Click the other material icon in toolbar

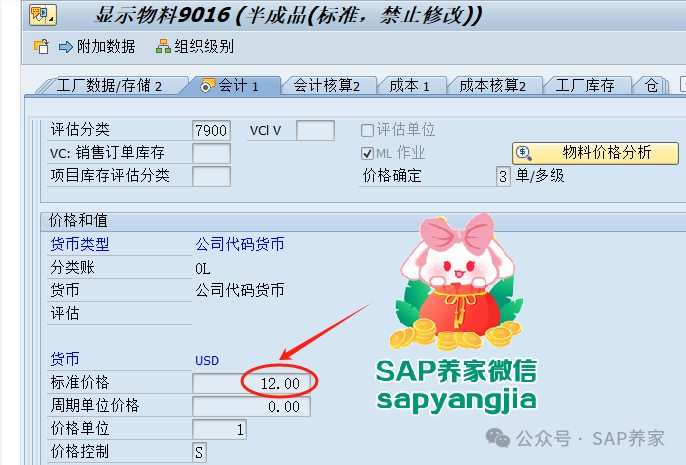pyautogui.click(x=41, y=46)
